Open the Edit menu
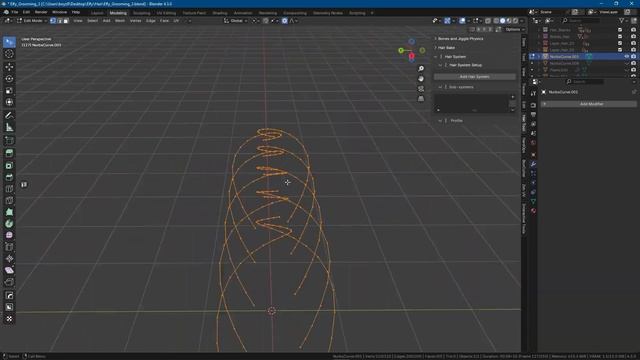 27,12
